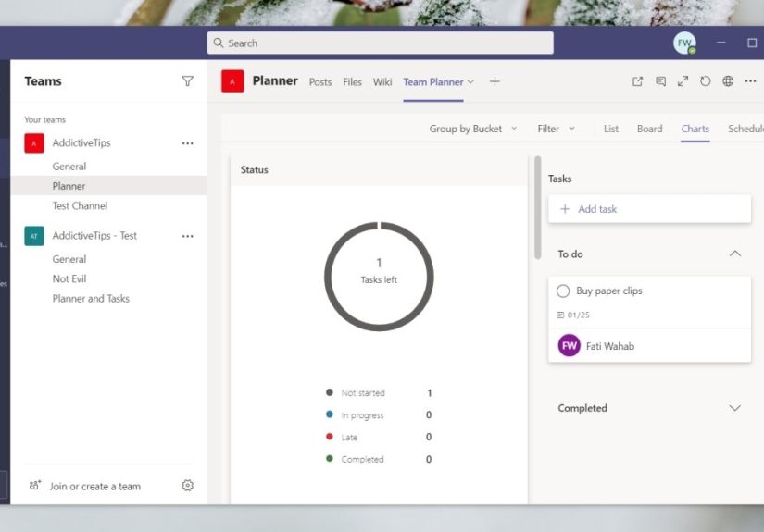Open General channel under AddictiveTips
This screenshot has height=532, width=764.
tap(69, 166)
